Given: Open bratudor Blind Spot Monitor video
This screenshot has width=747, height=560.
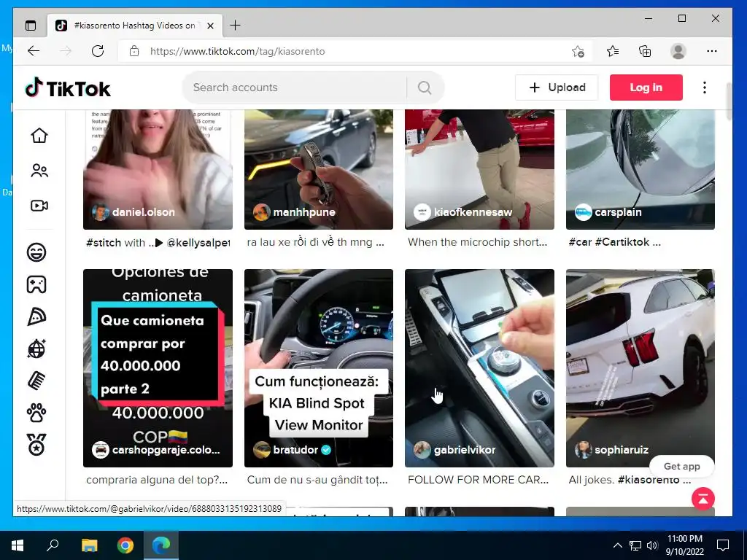Looking at the screenshot, I should pos(319,368).
